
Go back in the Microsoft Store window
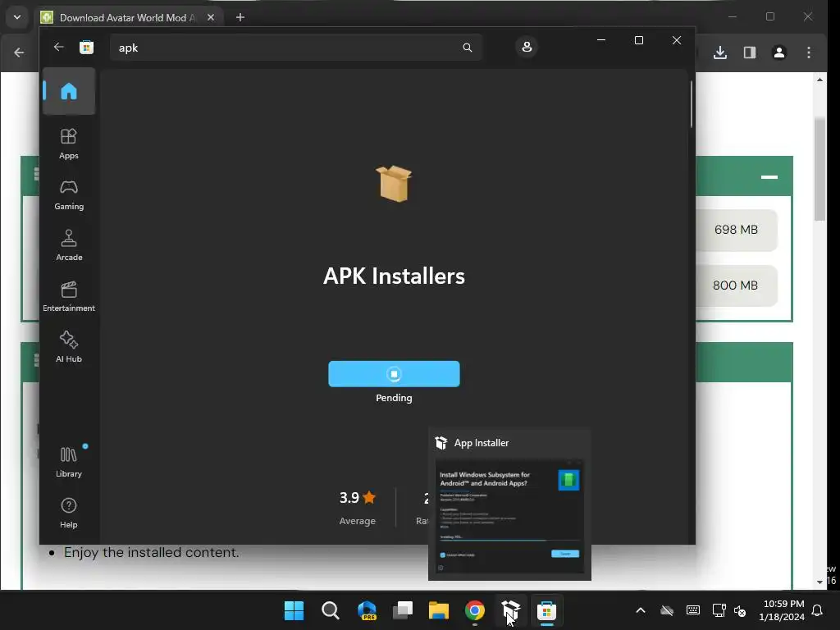[58, 47]
